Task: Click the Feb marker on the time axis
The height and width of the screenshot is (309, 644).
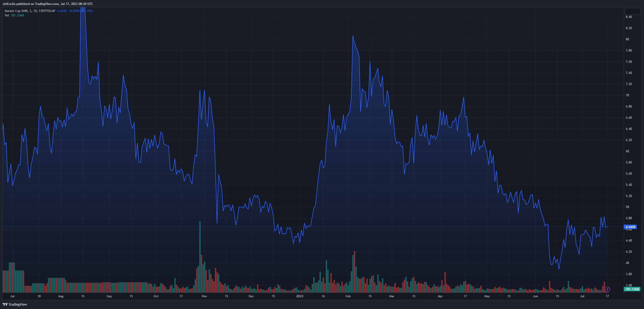Action: [x=348, y=296]
